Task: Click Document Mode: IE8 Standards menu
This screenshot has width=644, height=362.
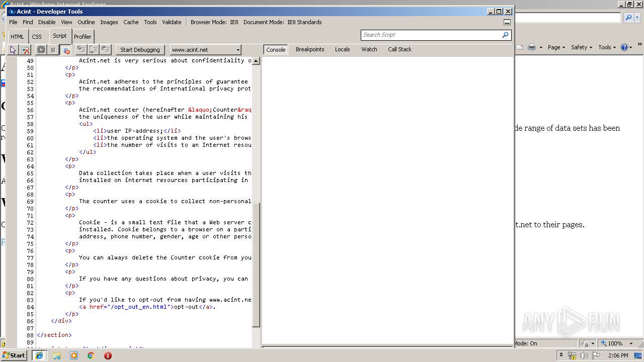Action: pos(283,22)
